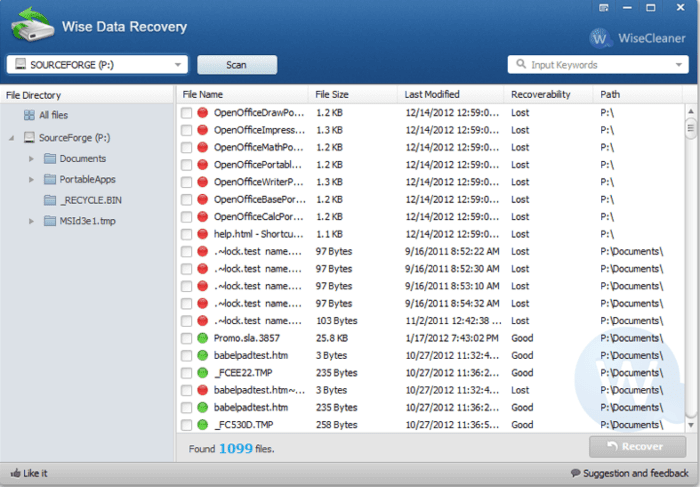Collapse the SourceForge (P:) tree node

[12, 138]
